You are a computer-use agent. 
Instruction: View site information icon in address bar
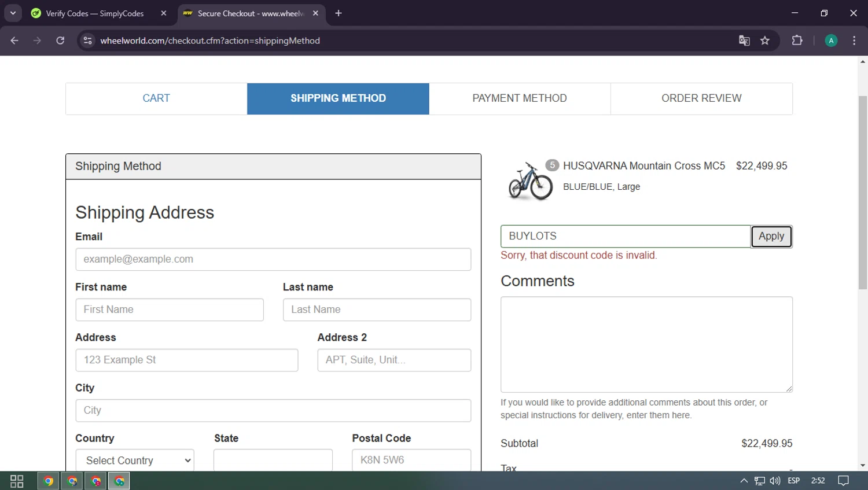87,40
